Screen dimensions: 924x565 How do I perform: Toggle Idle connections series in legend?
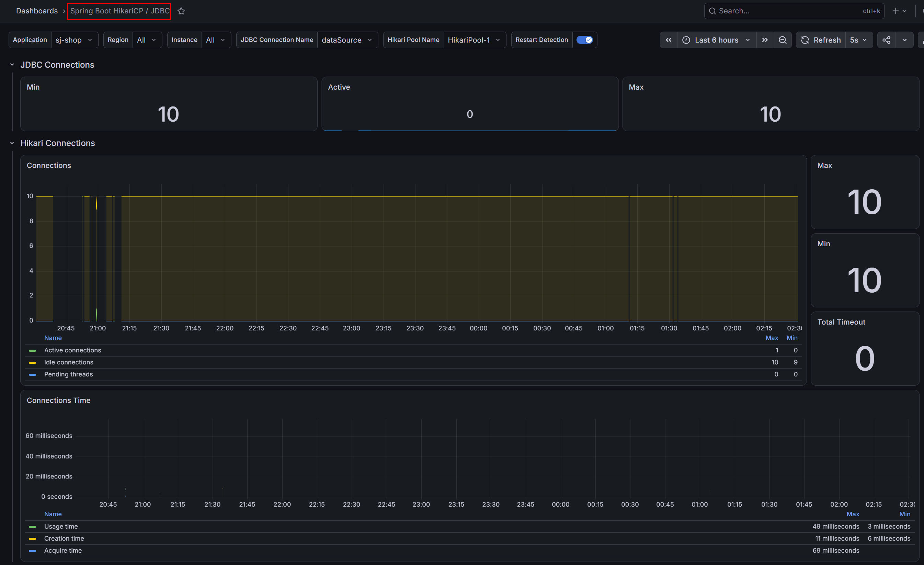pos(69,362)
